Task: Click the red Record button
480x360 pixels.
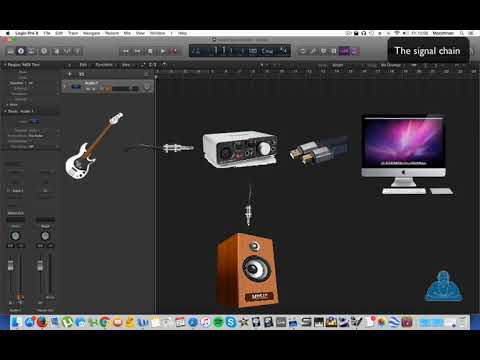Action: pos(174,51)
